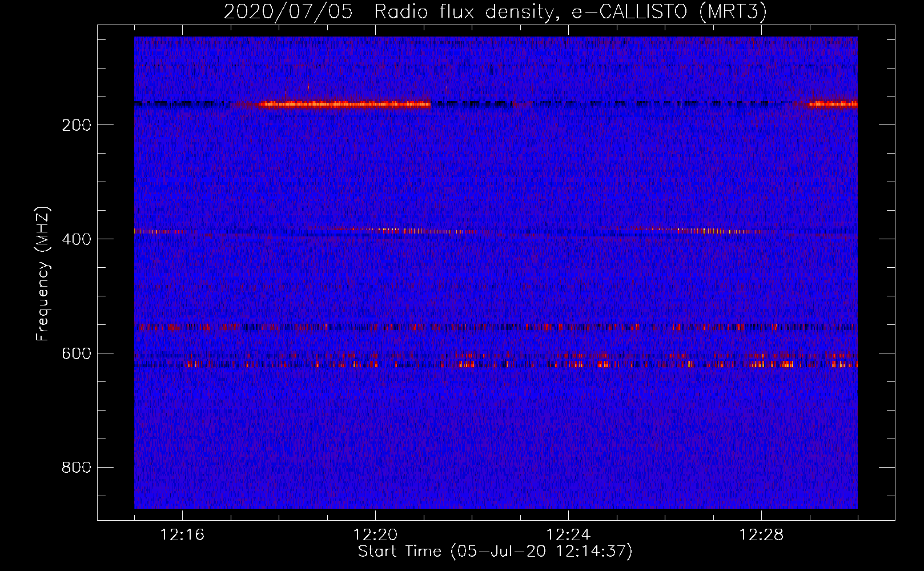924x571 pixels.
Task: Click the 'Start Time (05-Jul-20 12:14:37)' x-axis label
Action: tap(495, 552)
